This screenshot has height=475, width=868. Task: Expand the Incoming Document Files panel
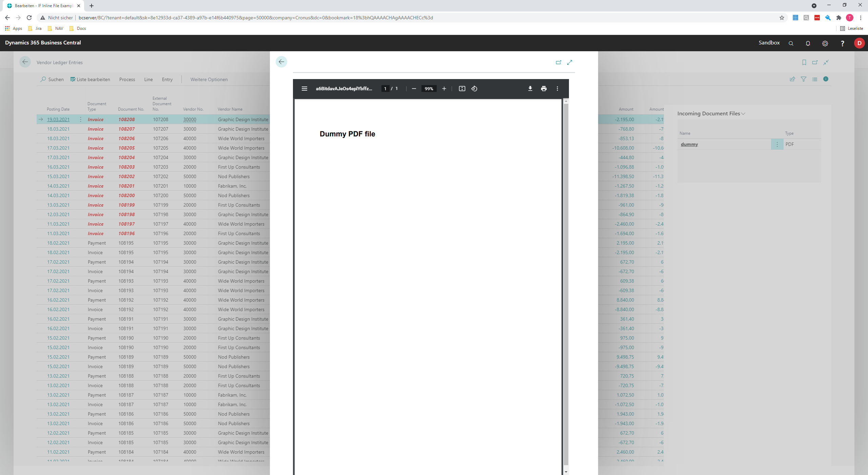click(x=744, y=113)
